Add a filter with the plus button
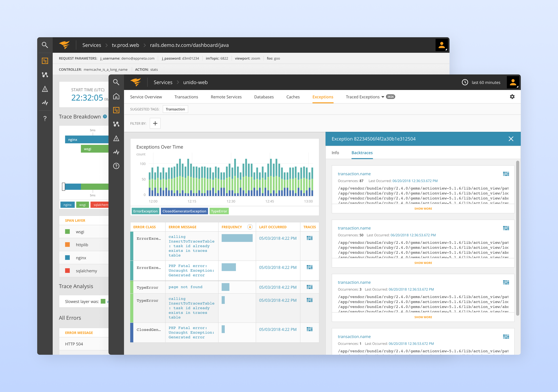The width and height of the screenshot is (558, 392). [x=155, y=123]
